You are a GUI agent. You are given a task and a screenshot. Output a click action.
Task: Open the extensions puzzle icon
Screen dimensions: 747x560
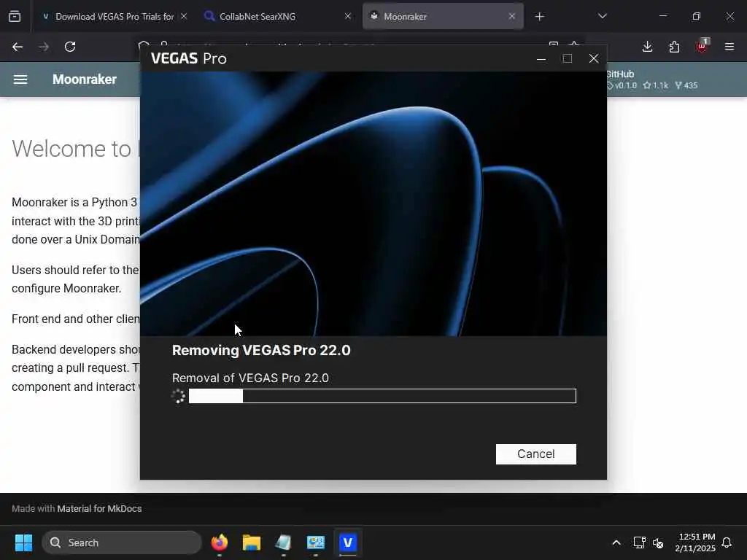coord(674,47)
